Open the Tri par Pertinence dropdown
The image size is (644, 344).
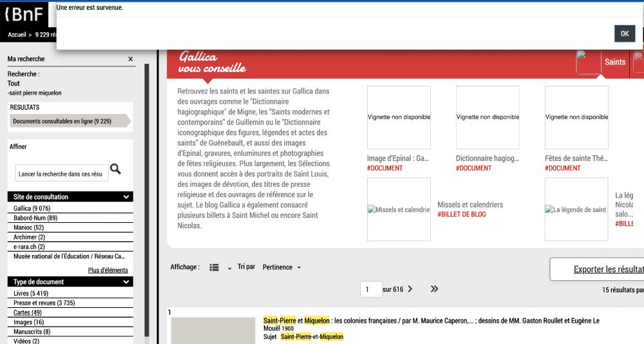[282, 267]
